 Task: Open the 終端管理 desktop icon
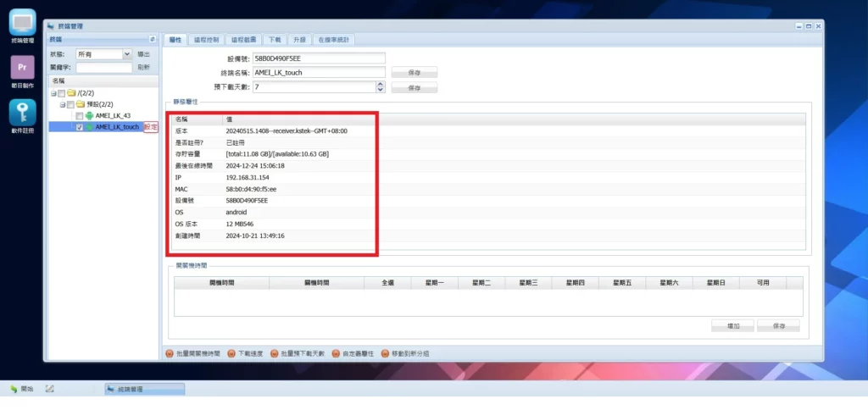22,22
